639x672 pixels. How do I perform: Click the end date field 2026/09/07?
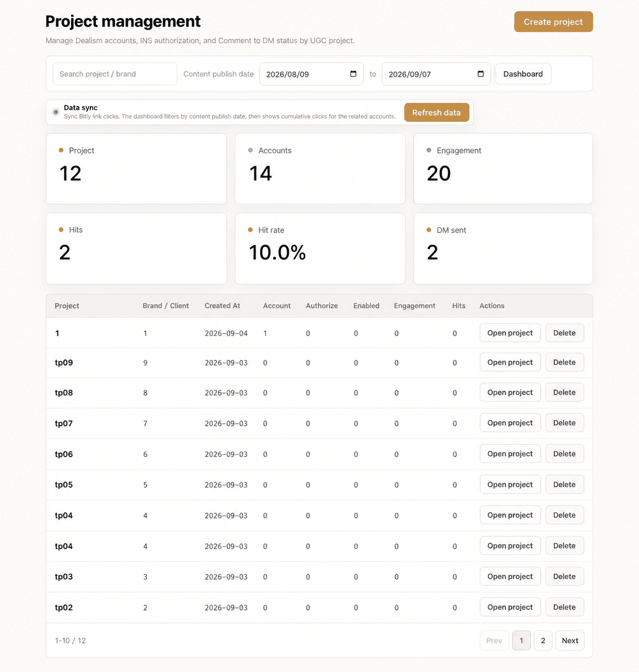click(x=436, y=74)
